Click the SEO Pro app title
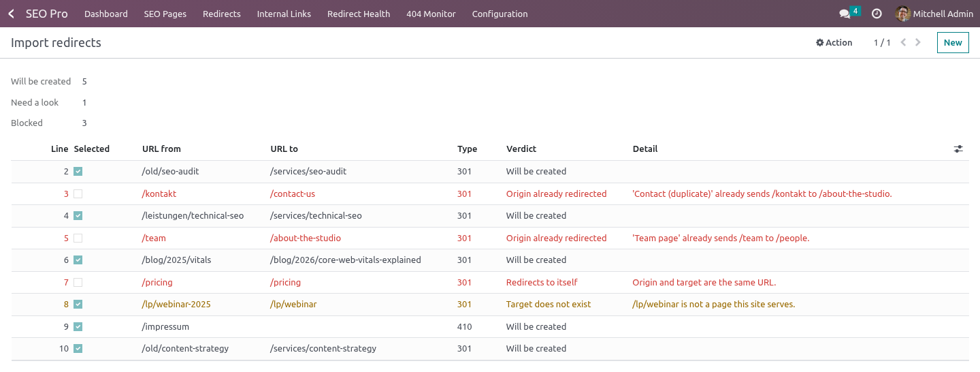 [47, 14]
